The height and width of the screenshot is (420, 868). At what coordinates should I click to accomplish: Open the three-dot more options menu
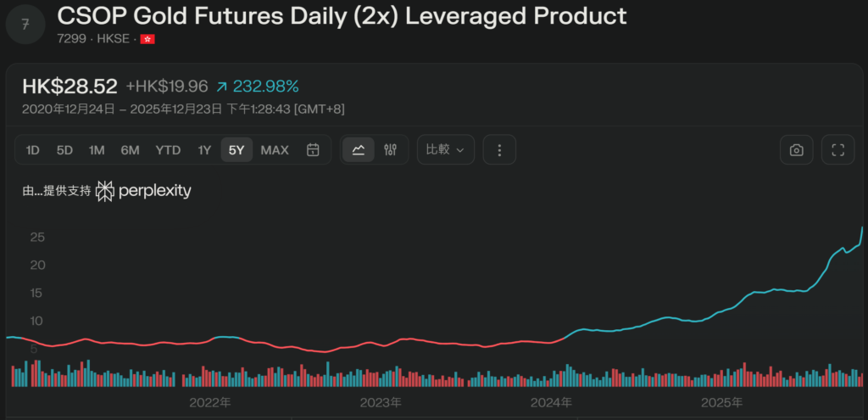pyautogui.click(x=499, y=150)
